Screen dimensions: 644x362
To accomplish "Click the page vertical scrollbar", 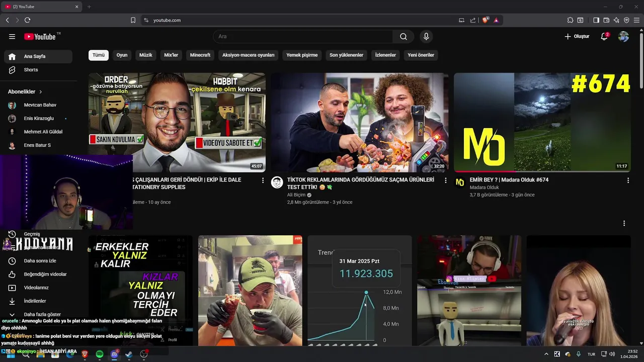I will click(x=641, y=60).
